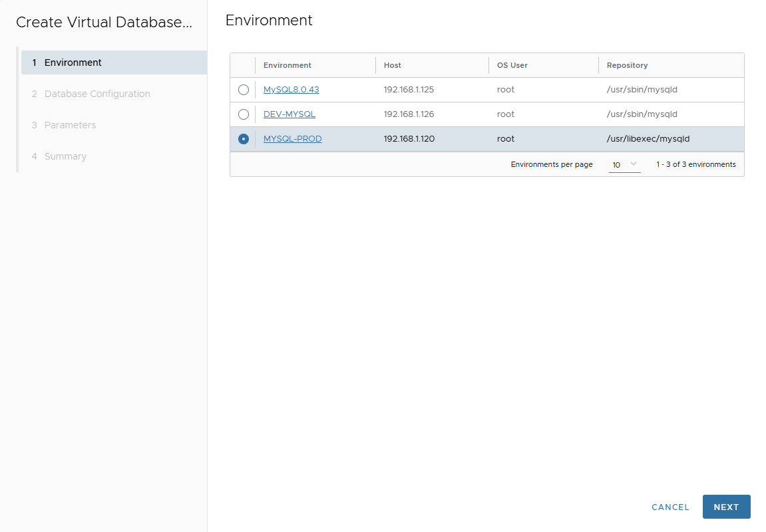Screen dimensions: 766x532
Task: Expand the Environments per page dropdown
Action: [x=624, y=164]
